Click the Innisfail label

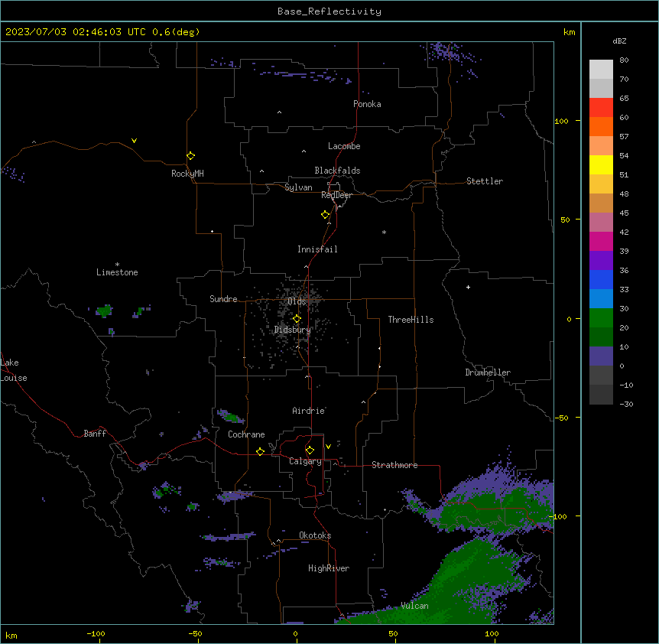pos(317,249)
